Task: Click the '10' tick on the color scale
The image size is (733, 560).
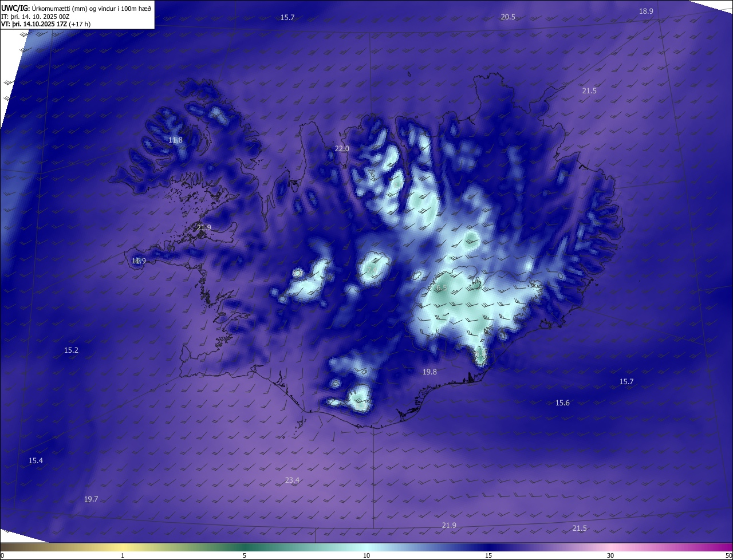Action: (x=366, y=556)
